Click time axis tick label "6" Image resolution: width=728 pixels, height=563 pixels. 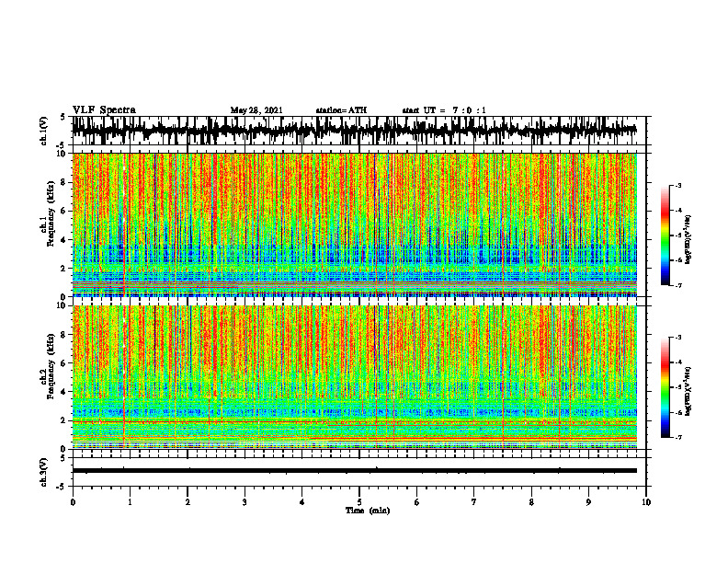tap(417, 502)
